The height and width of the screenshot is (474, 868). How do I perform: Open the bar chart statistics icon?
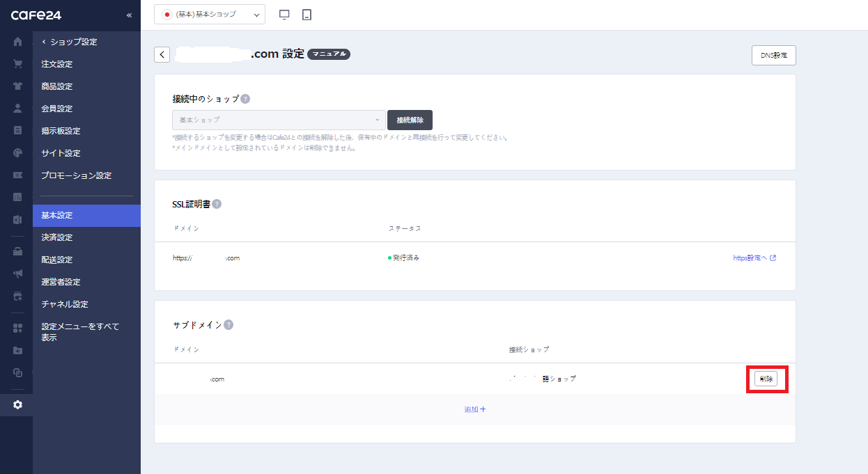click(17, 197)
